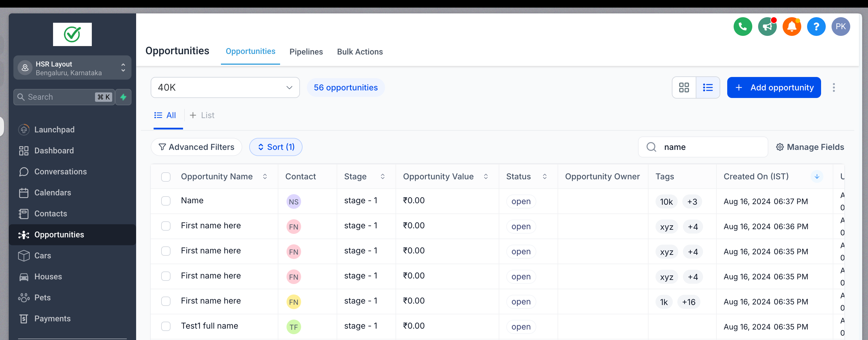Open the megaphone announcements icon
The image size is (868, 340).
click(767, 27)
